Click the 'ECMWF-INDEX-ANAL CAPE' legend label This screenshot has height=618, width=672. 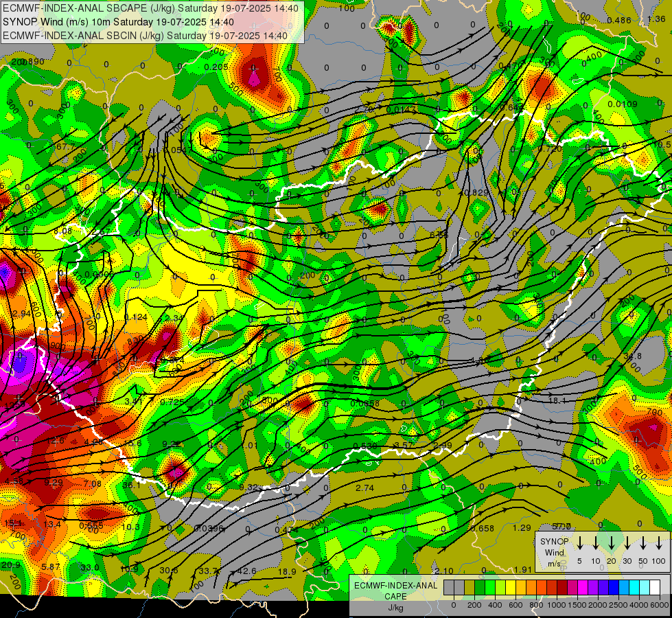(395, 591)
